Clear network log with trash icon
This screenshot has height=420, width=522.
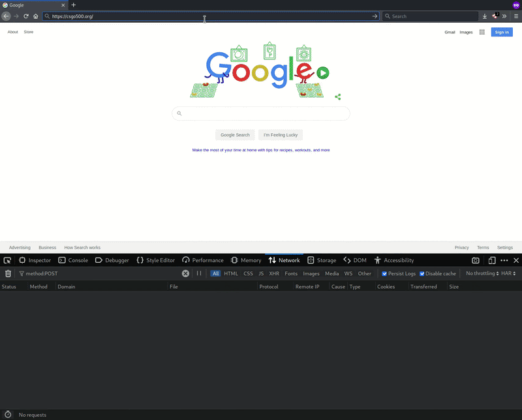[x=8, y=273]
